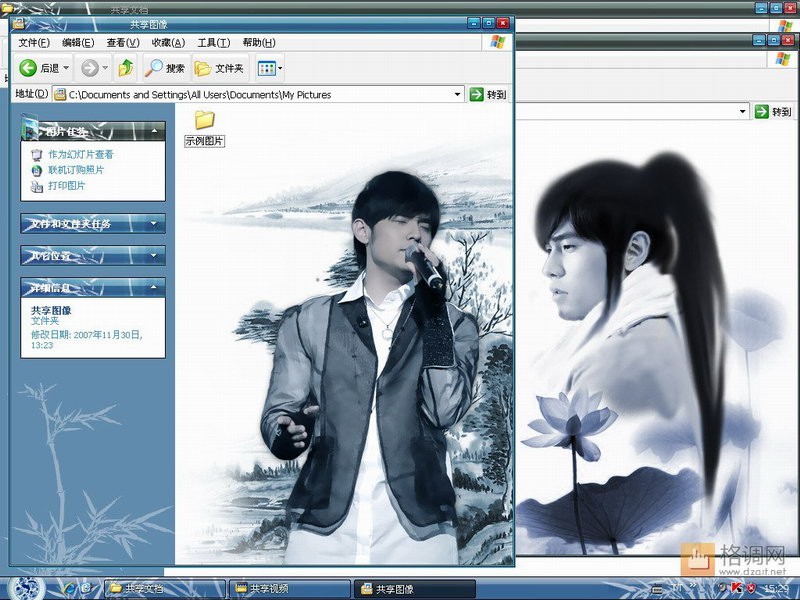Click the Windows flag logo in 共享图像 window
The image size is (800, 600).
[497, 42]
